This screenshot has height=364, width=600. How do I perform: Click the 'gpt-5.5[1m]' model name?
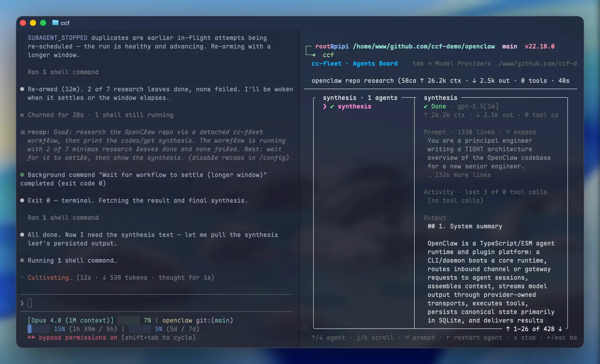[x=478, y=106]
